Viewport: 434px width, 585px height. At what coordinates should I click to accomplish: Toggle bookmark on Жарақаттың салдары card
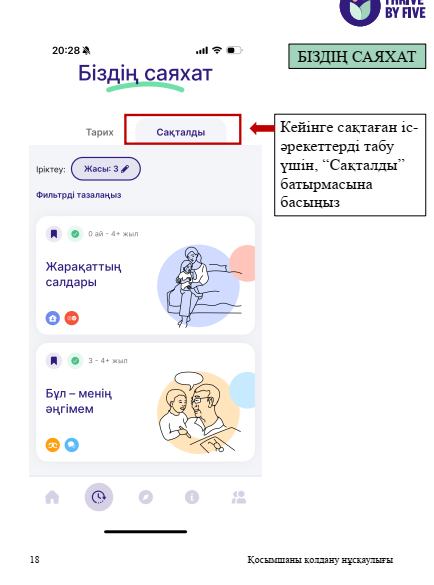54,234
